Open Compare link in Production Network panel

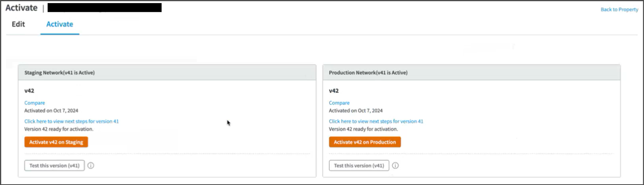point(339,103)
